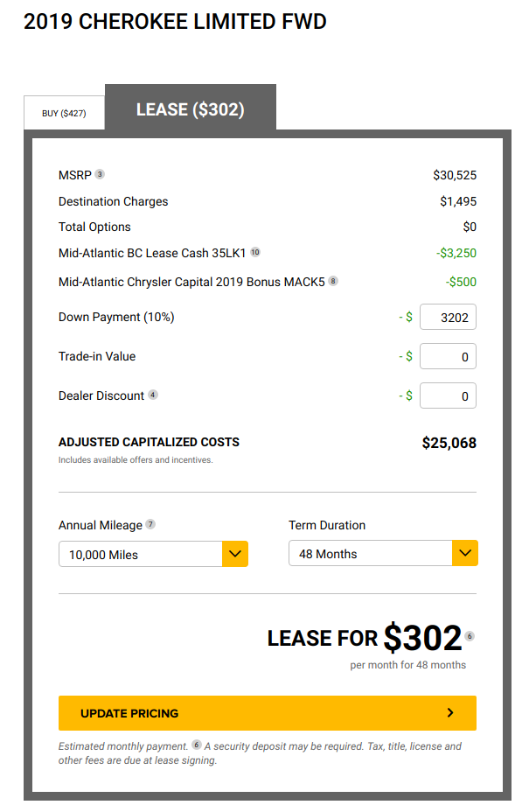Switch to the BUY ($427) tab
This screenshot has width=522, height=812.
coord(64,113)
